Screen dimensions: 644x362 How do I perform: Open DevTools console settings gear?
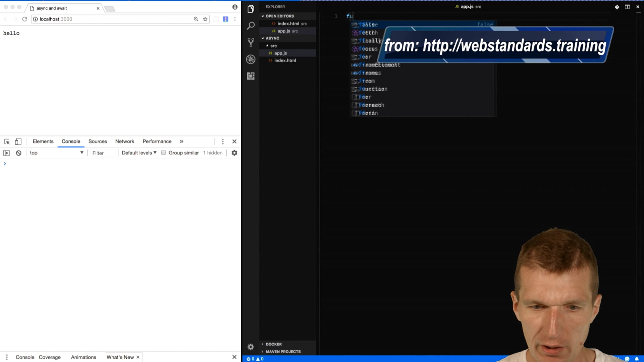click(x=234, y=153)
